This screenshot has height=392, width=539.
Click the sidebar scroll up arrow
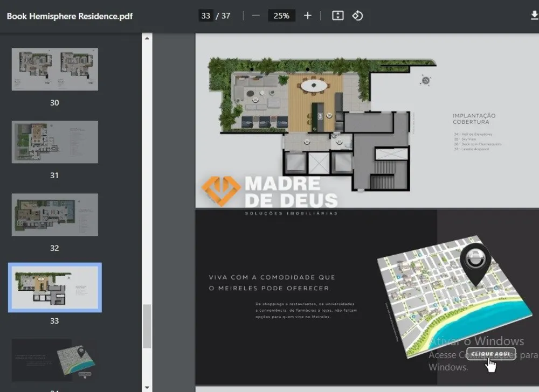[x=147, y=38]
